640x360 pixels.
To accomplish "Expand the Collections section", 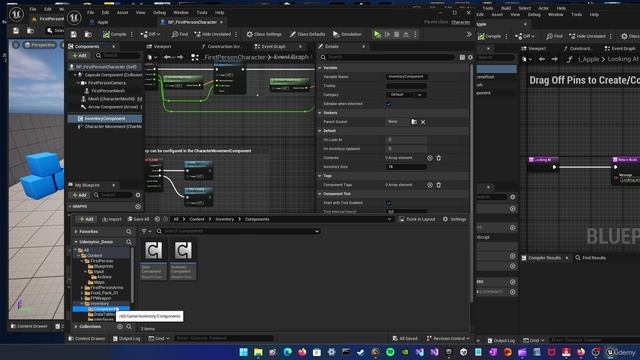I will click(x=76, y=327).
